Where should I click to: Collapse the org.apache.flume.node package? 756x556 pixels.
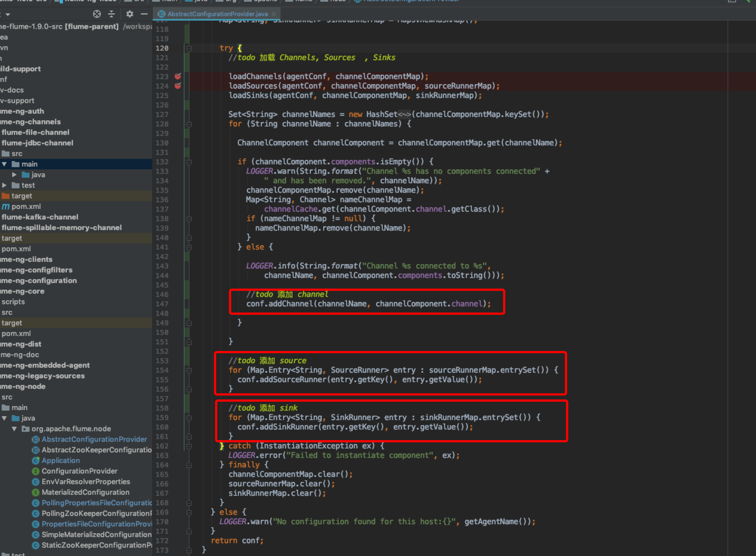14,429
